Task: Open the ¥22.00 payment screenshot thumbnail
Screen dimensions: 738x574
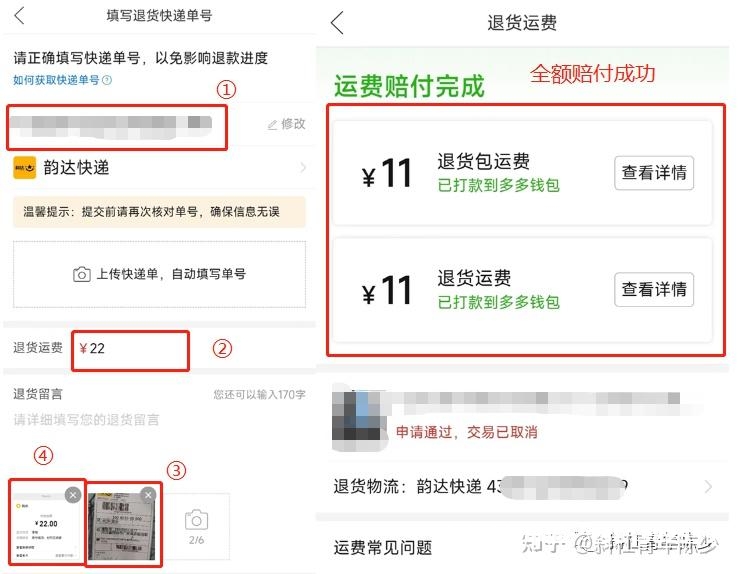Action: pyautogui.click(x=47, y=522)
